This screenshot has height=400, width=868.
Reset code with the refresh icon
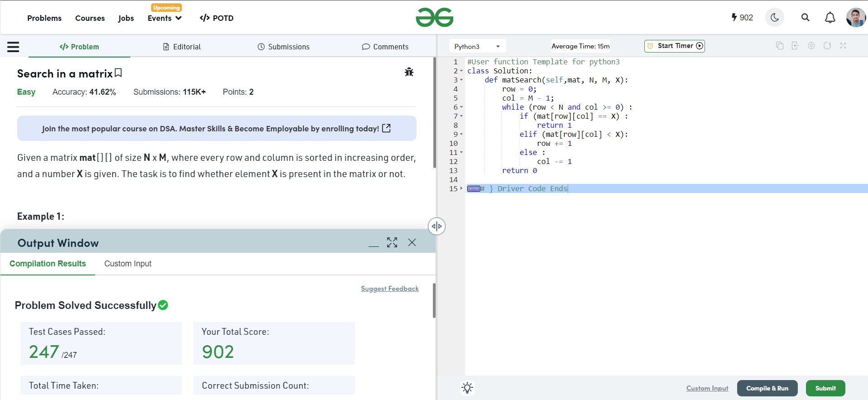(827, 45)
